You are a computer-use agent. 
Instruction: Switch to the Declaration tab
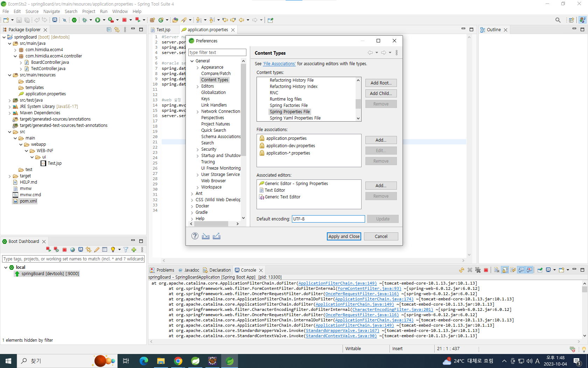pos(217,270)
